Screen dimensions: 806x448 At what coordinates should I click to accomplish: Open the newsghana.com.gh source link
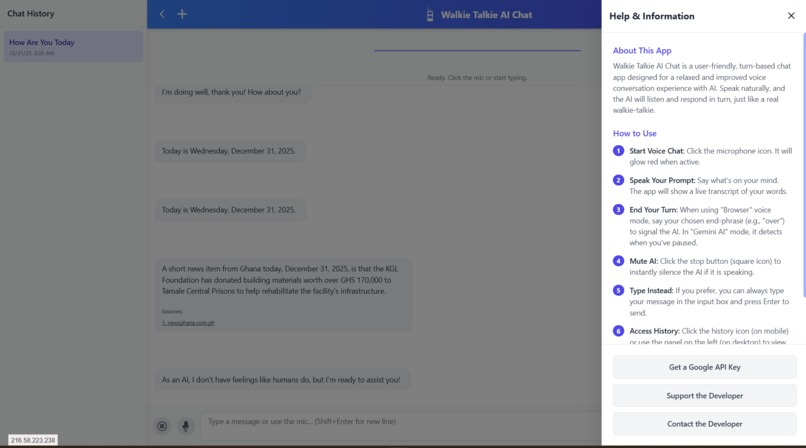188,323
